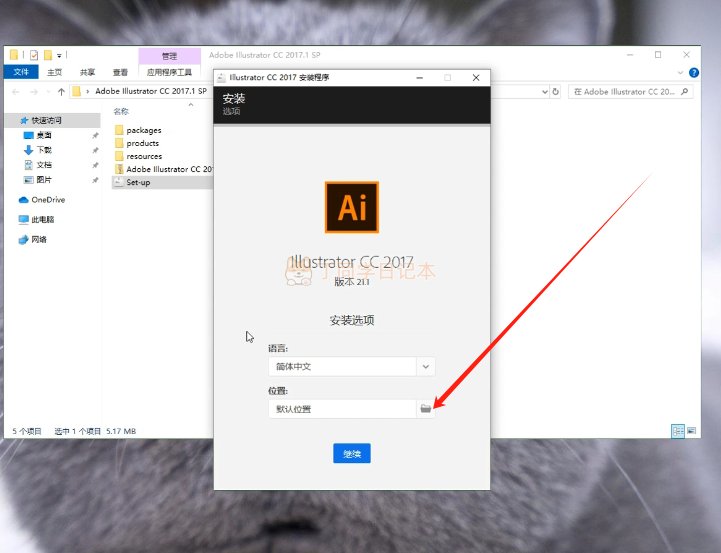Switch to large thumbnails view icon
Screen dimensions: 721x553
(x=691, y=431)
